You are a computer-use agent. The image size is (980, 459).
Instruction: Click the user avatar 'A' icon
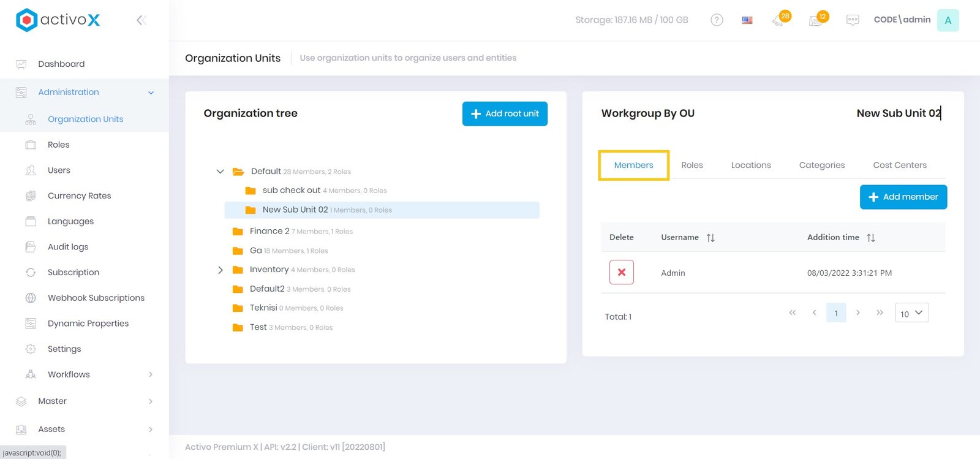pos(948,20)
